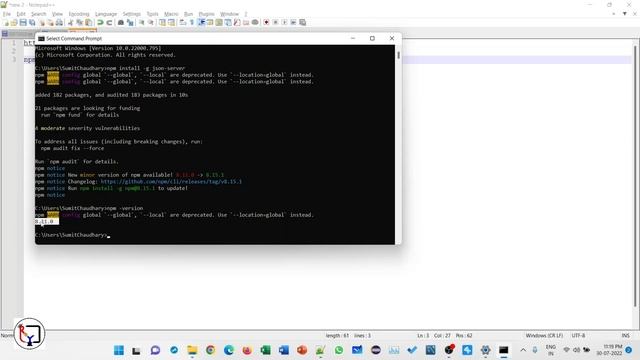Click the green Undo arrow icon
The height and width of the screenshot is (360, 640).
tap(100, 22)
